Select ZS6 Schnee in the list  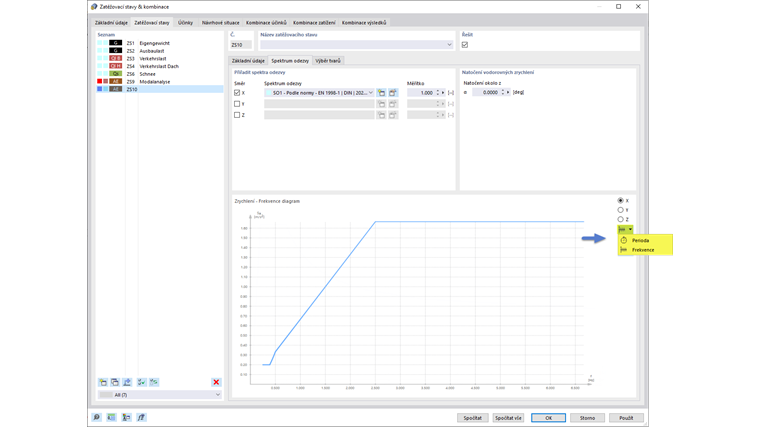click(159, 74)
